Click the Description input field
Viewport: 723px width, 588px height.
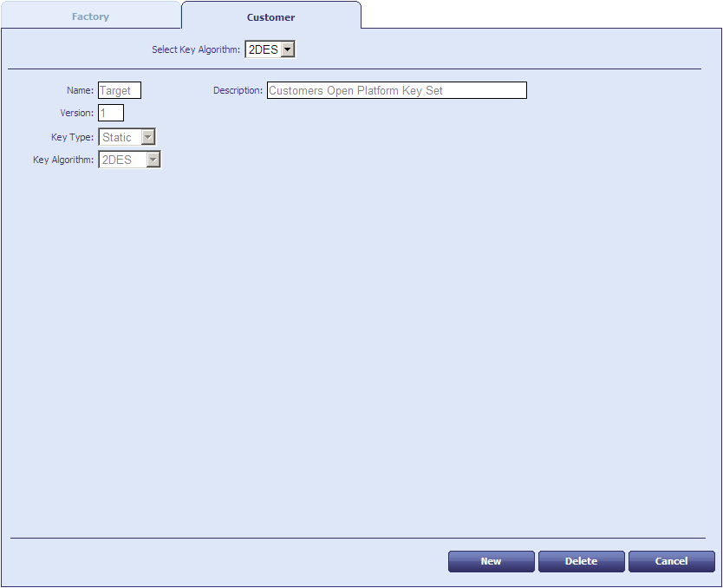tap(396, 90)
